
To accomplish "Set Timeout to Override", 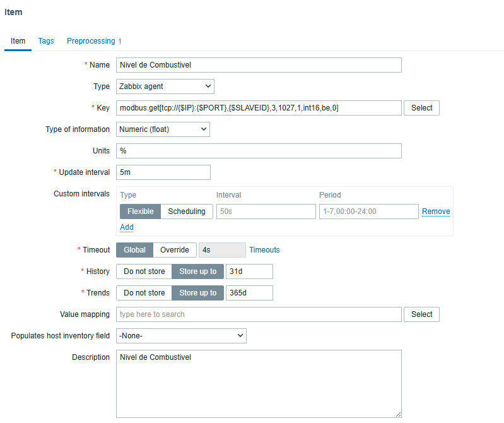I will (x=174, y=250).
